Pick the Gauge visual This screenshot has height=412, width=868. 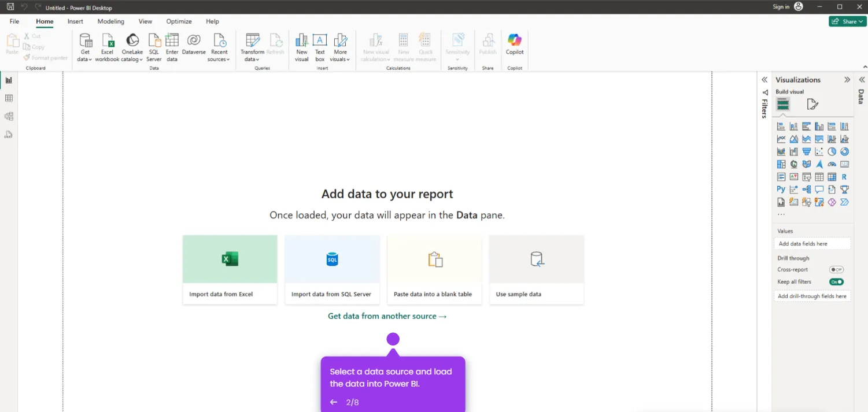(832, 165)
